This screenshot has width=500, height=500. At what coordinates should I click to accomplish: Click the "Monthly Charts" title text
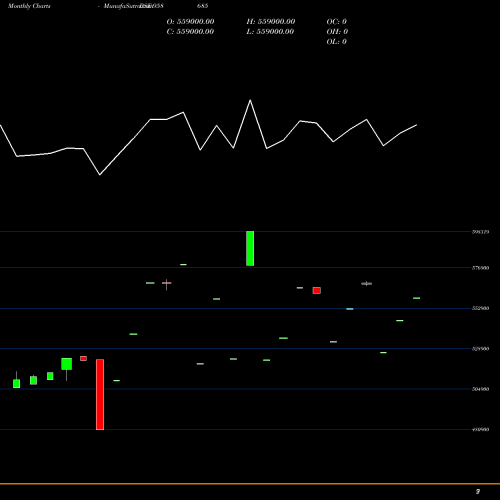[x=29, y=6]
